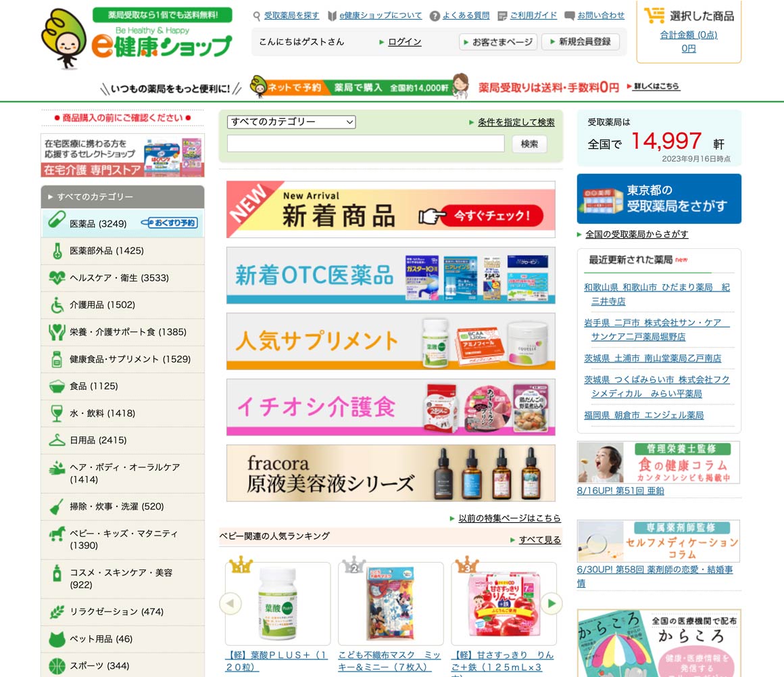This screenshot has width=784, height=677.
Task: Open the 食の健康コラム banner
Action: (x=658, y=463)
